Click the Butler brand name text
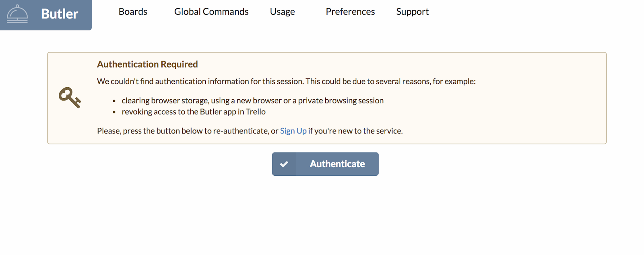Screen dimensions: 644x255 (60, 14)
